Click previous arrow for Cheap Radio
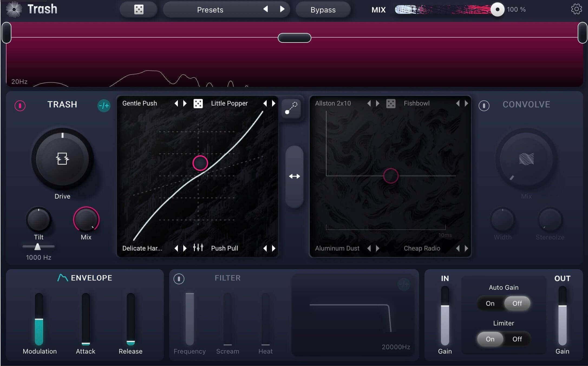Viewport: 588px width, 366px height. [458, 248]
